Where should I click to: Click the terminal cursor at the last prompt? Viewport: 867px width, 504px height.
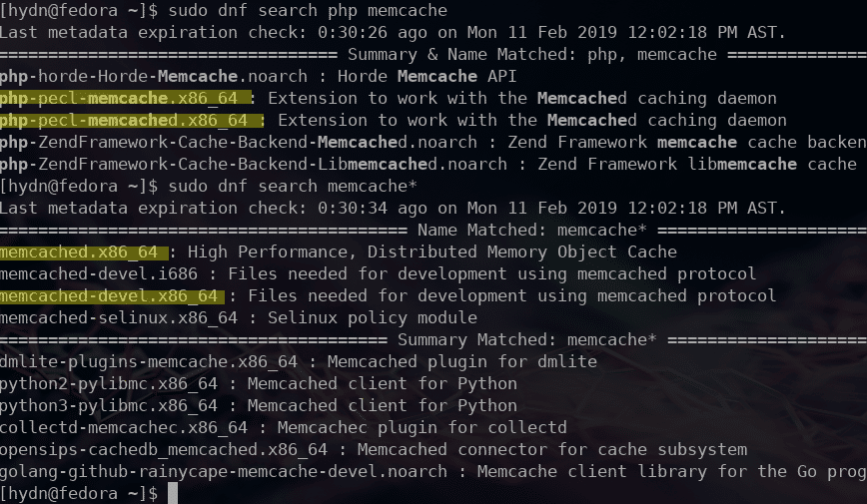pos(173,493)
